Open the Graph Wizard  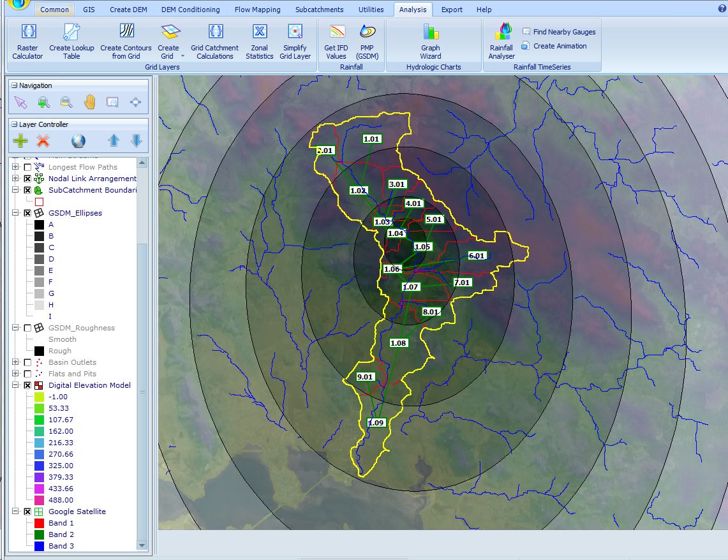point(431,41)
